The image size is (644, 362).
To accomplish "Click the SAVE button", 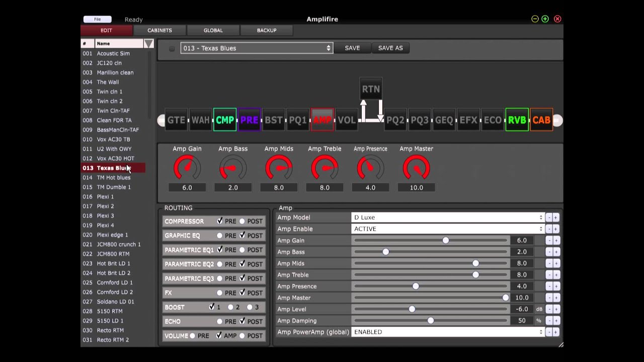I will (352, 48).
